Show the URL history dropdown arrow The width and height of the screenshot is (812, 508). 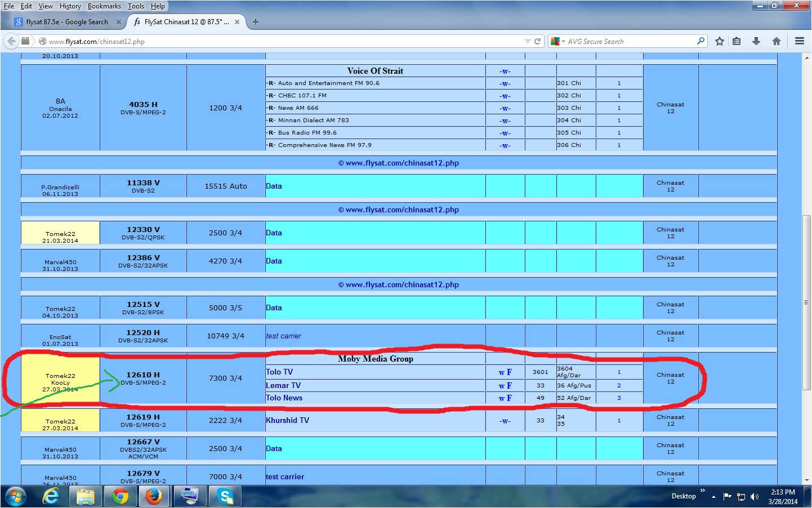coord(528,41)
